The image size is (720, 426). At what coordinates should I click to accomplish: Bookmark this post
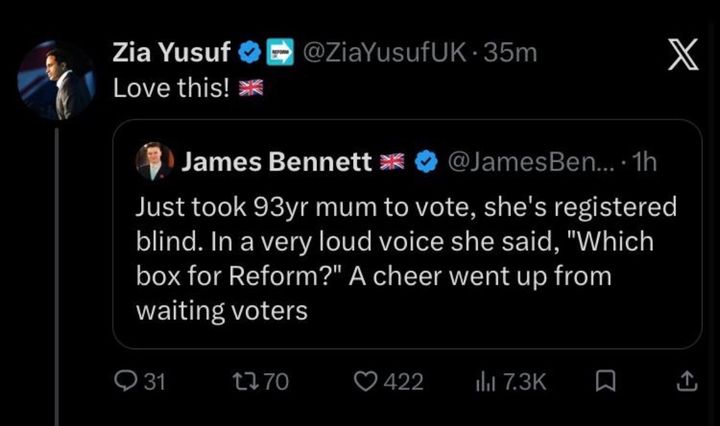point(604,381)
